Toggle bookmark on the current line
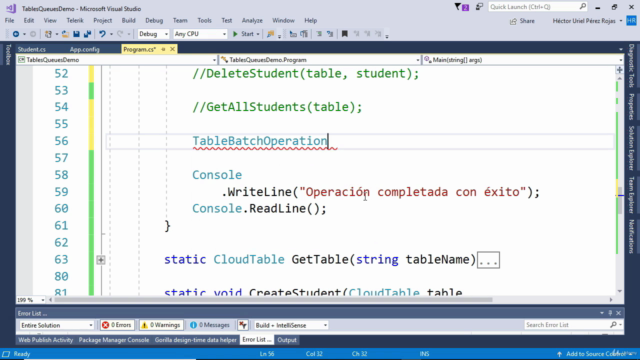640x360 pixels. (x=344, y=34)
